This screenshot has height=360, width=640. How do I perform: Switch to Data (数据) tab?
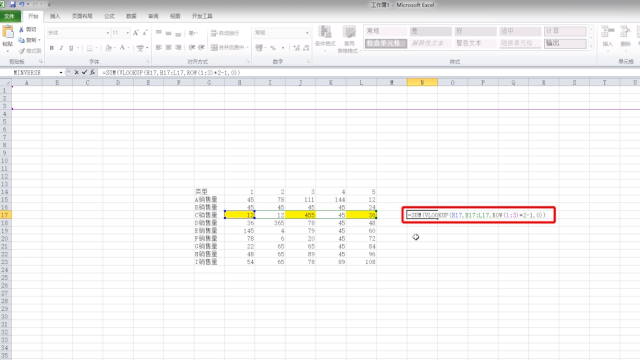point(131,16)
